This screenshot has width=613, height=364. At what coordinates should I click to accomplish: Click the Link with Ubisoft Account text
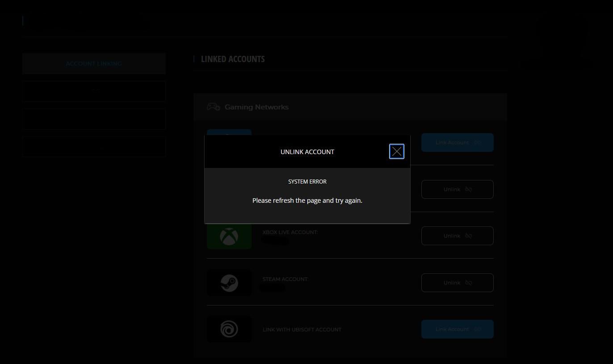pyautogui.click(x=302, y=330)
